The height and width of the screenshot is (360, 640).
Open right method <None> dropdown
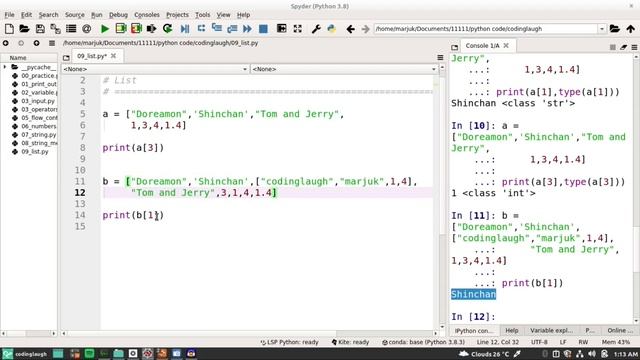click(344, 69)
